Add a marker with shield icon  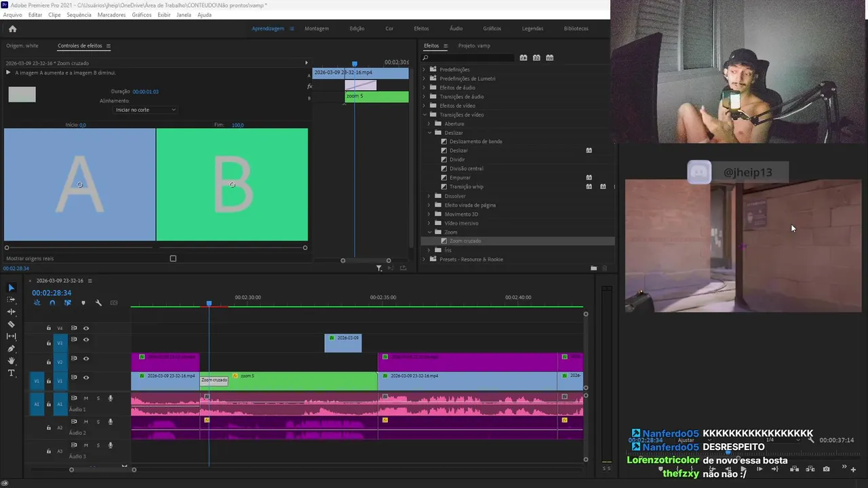click(x=83, y=303)
